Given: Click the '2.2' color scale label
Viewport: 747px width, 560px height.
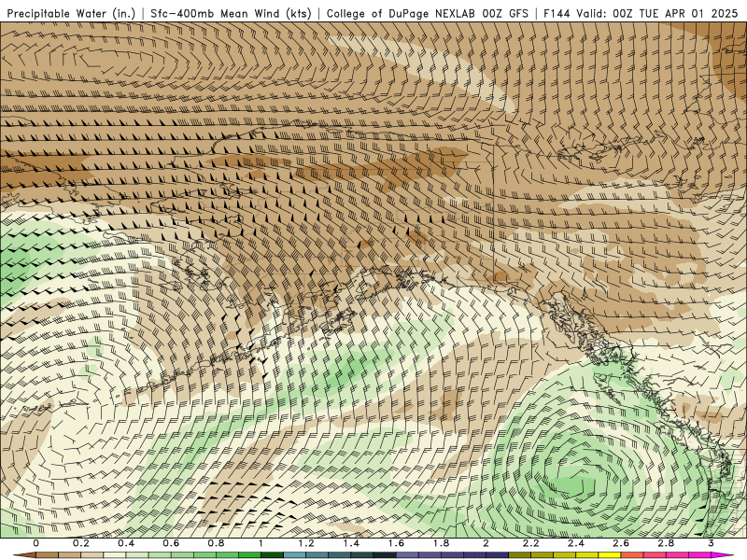Looking at the screenshot, I should (x=530, y=543).
